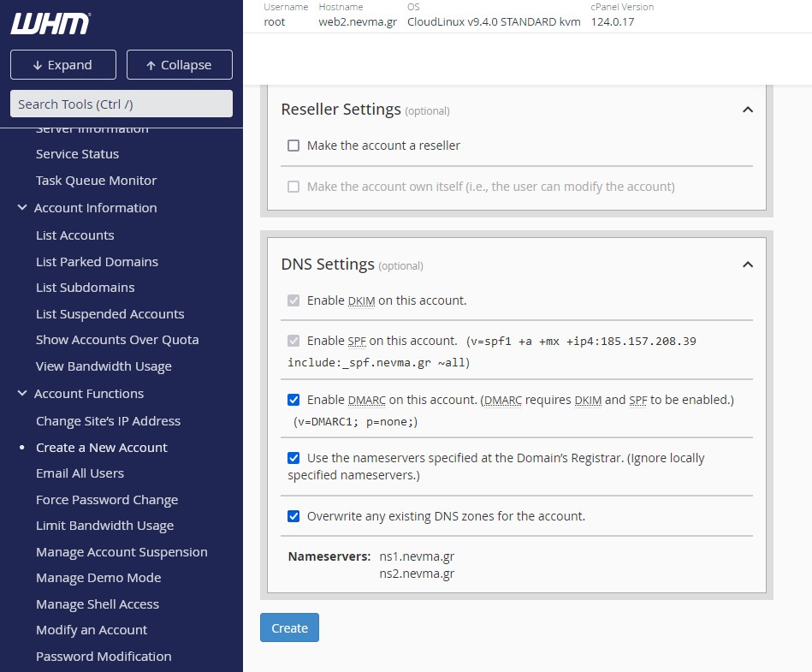812x672 pixels.
Task: Select Manage Shell Access link
Action: point(97,604)
